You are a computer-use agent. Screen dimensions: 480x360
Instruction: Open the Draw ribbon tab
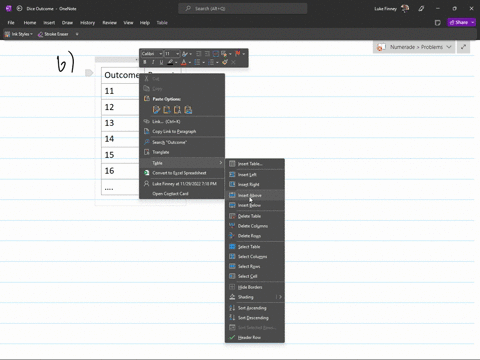[67, 23]
